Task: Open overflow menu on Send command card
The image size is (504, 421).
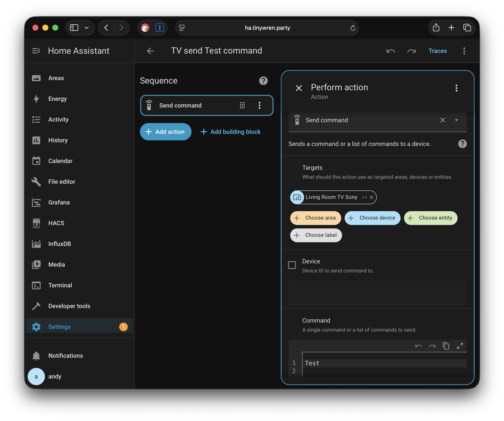Action: [259, 105]
